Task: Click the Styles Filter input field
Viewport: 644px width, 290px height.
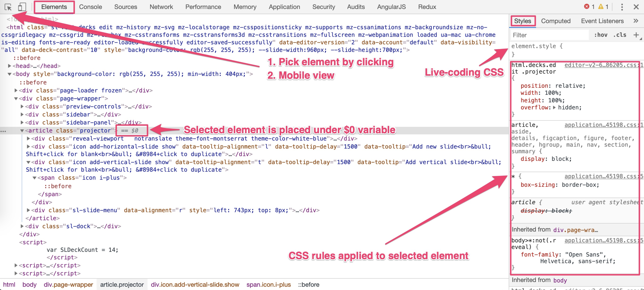Action: click(x=549, y=35)
